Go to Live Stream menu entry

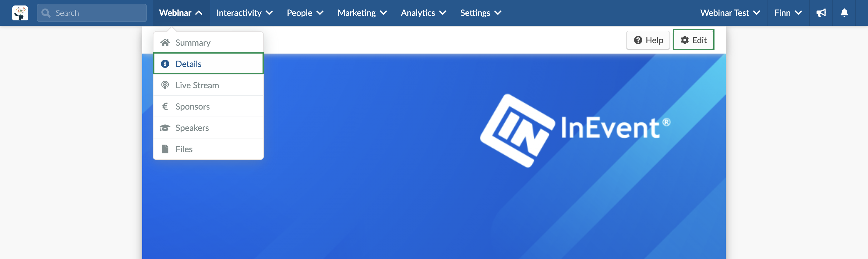208,85
